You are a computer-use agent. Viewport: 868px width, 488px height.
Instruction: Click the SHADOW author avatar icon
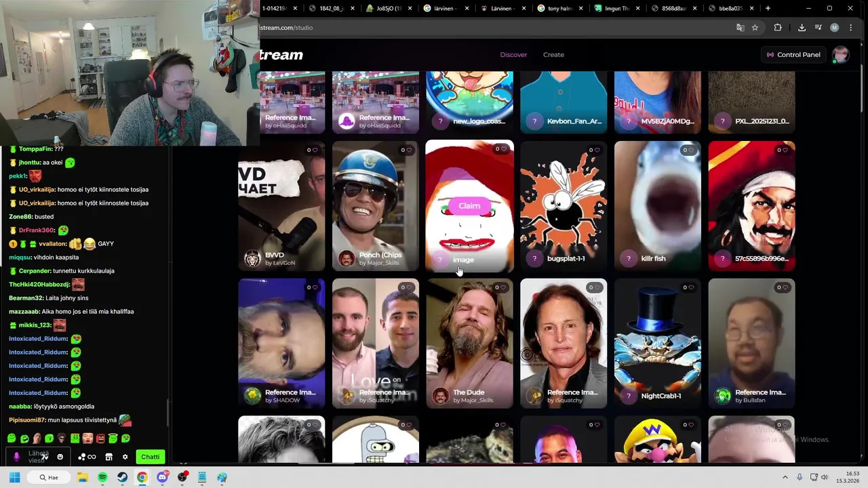[x=252, y=396]
